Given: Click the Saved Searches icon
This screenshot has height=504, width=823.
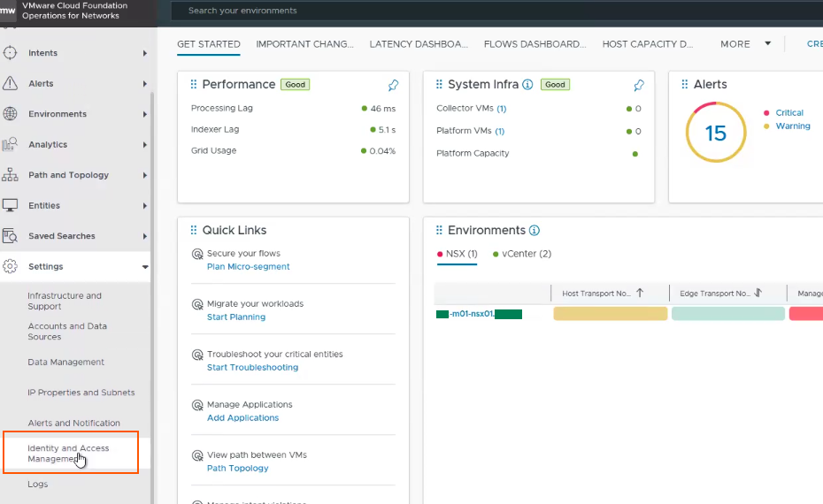Looking at the screenshot, I should (10, 236).
